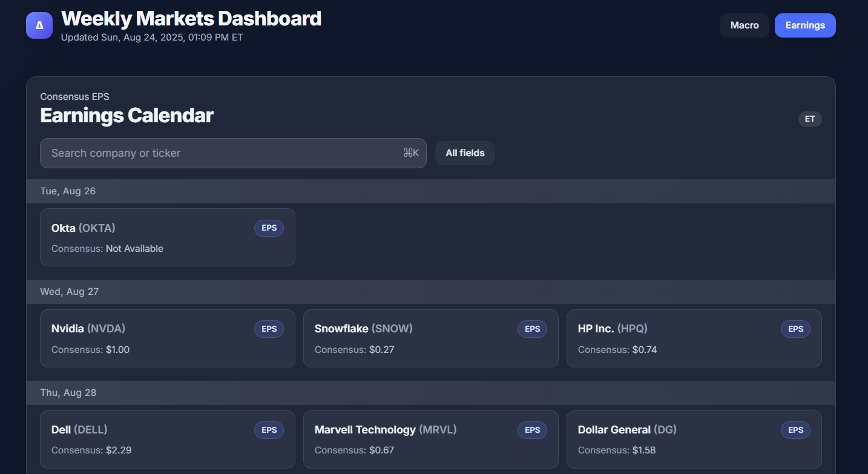Viewport: 868px width, 474px height.
Task: Open the Nvidia (NVDA) card
Action: coord(168,338)
